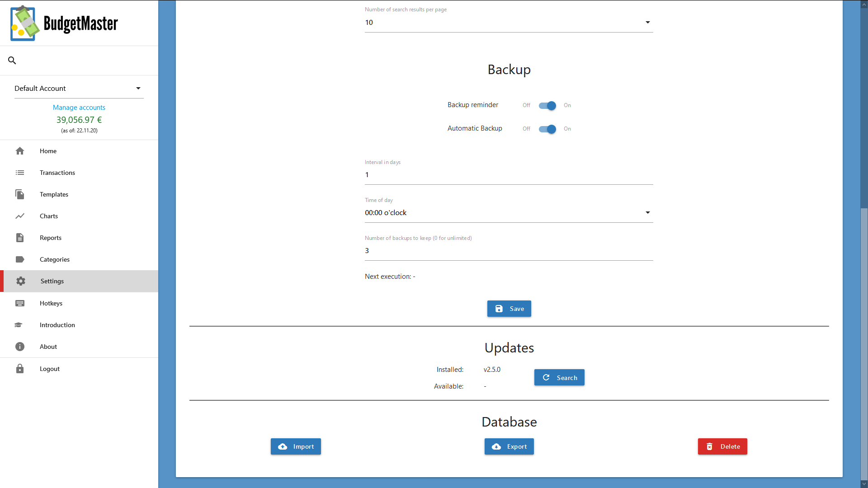
Task: Click the scrollbar up arrow
Action: (864, 4)
